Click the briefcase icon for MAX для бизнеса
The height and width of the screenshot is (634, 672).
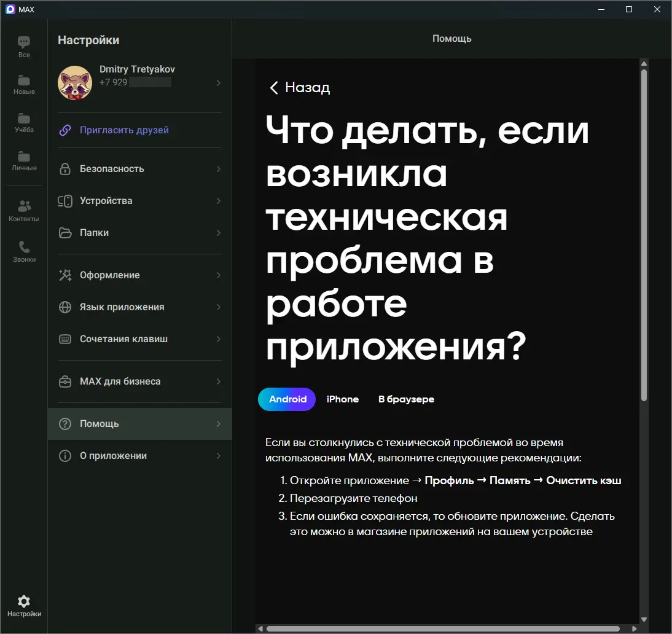[x=65, y=382]
